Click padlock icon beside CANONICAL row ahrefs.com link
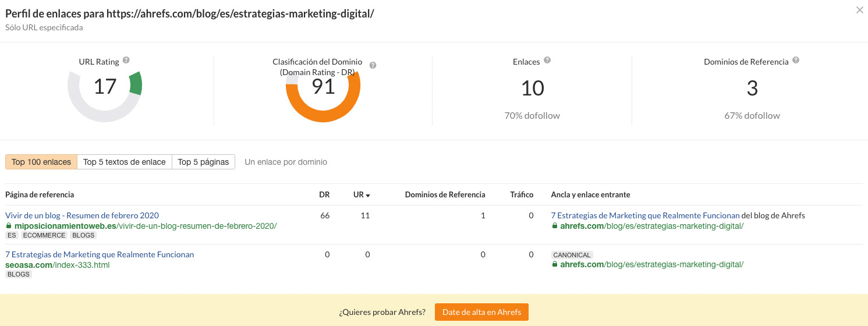This screenshot has width=868, height=326. coord(555,264)
